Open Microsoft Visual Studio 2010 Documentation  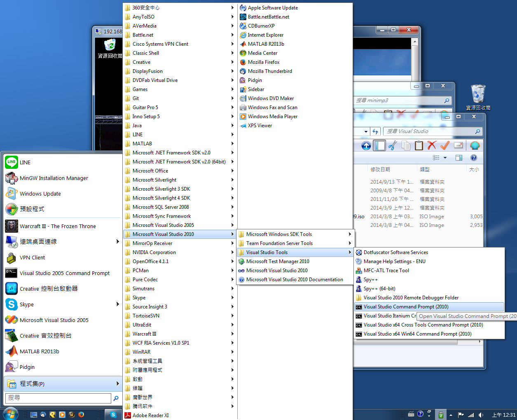[295, 280]
